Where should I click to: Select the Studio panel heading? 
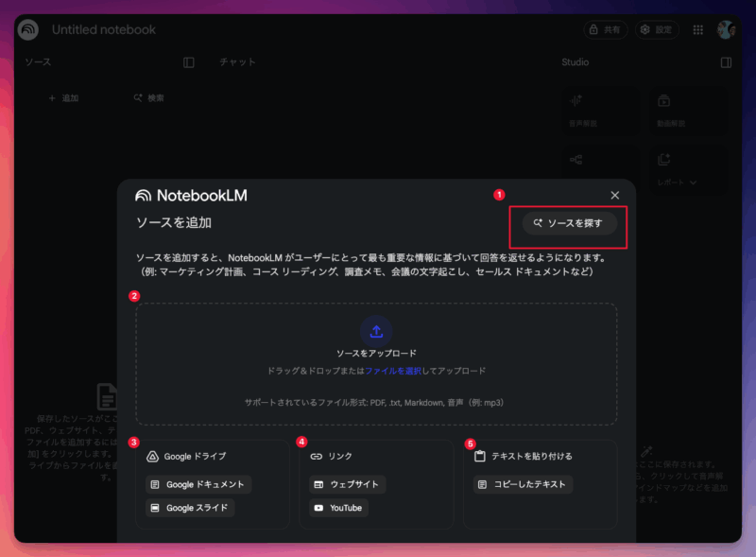[x=576, y=61]
